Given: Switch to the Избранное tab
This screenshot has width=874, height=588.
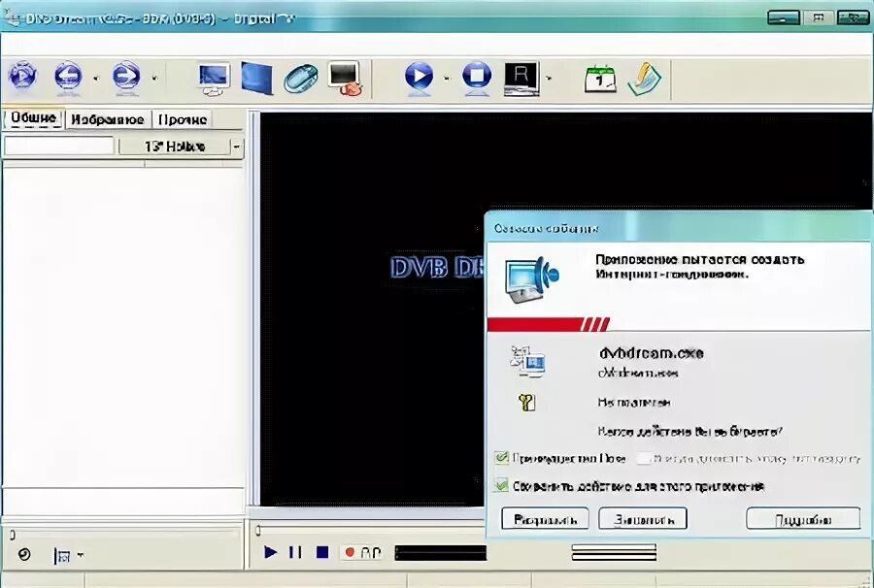Looking at the screenshot, I should (x=108, y=119).
